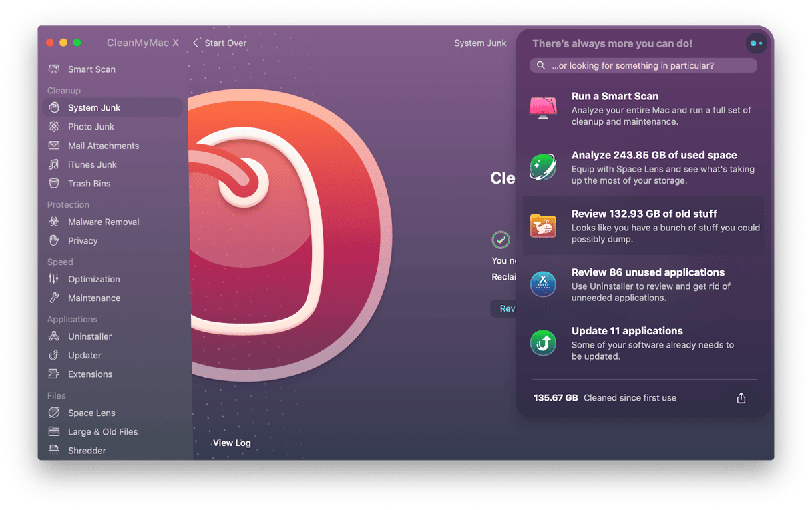
Task: Click the Protection section heading
Action: click(68, 204)
